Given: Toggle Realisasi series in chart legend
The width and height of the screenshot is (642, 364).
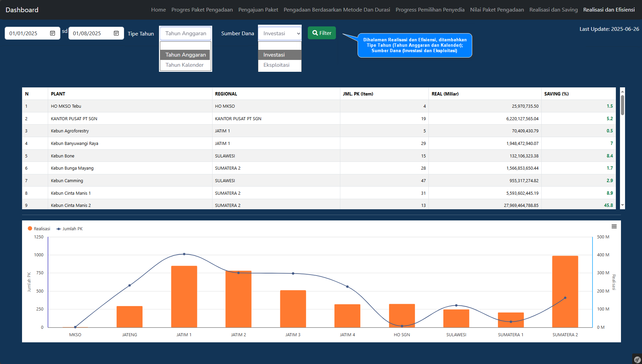Looking at the screenshot, I should [x=39, y=229].
